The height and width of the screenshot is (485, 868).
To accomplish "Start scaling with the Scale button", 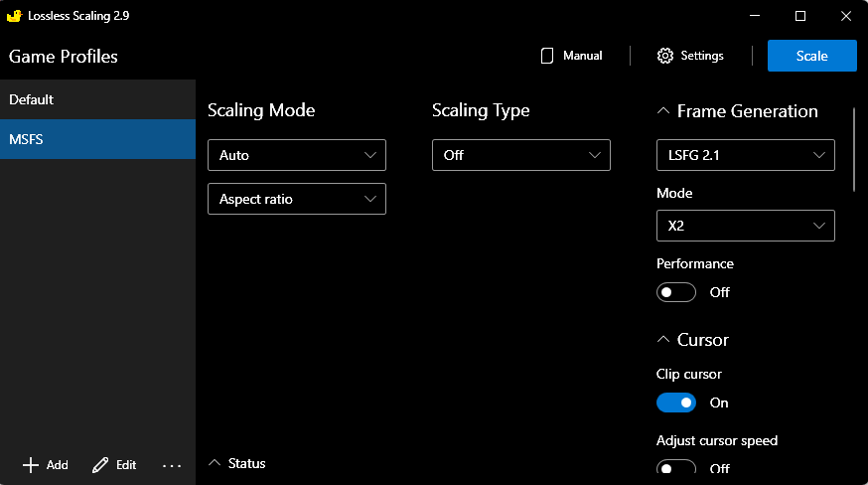I will pyautogui.click(x=811, y=56).
